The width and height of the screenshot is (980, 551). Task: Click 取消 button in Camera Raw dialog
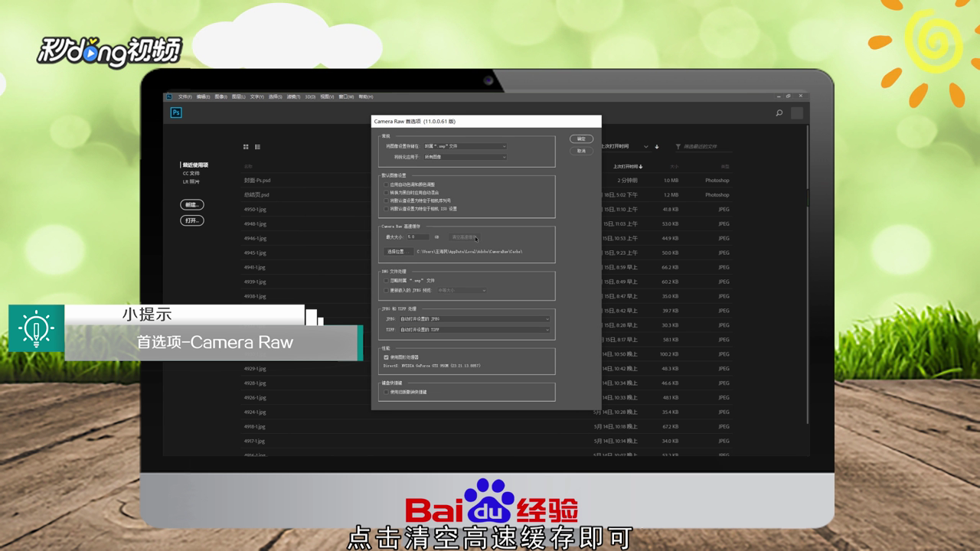581,151
